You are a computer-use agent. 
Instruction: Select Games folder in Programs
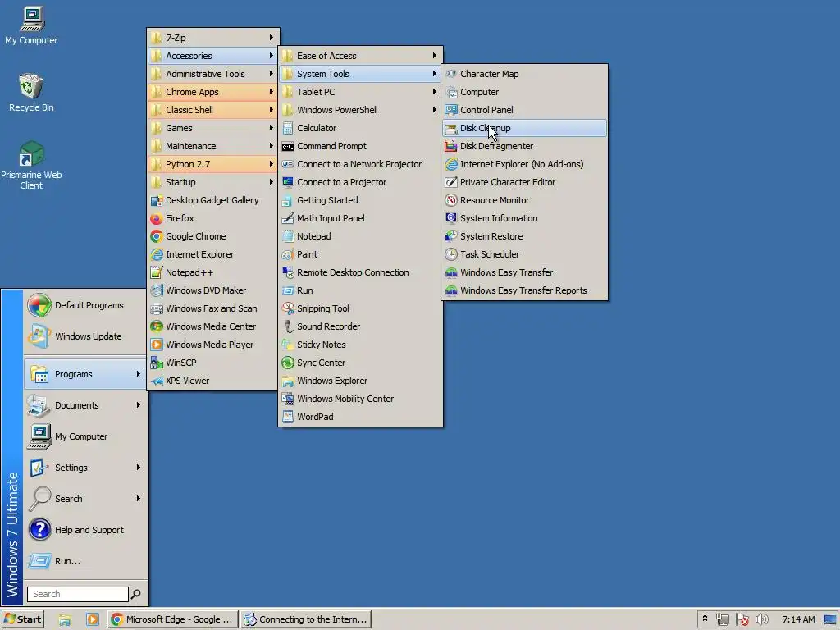point(212,128)
